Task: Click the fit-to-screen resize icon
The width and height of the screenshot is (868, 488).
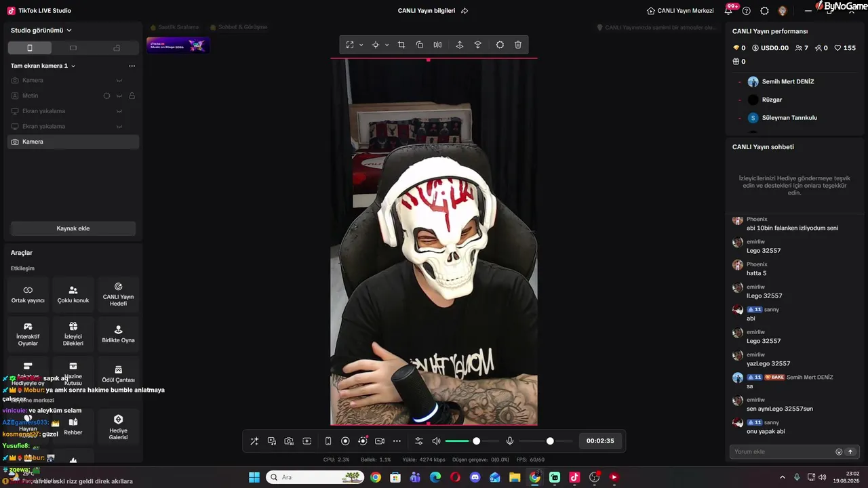Action: tap(350, 45)
